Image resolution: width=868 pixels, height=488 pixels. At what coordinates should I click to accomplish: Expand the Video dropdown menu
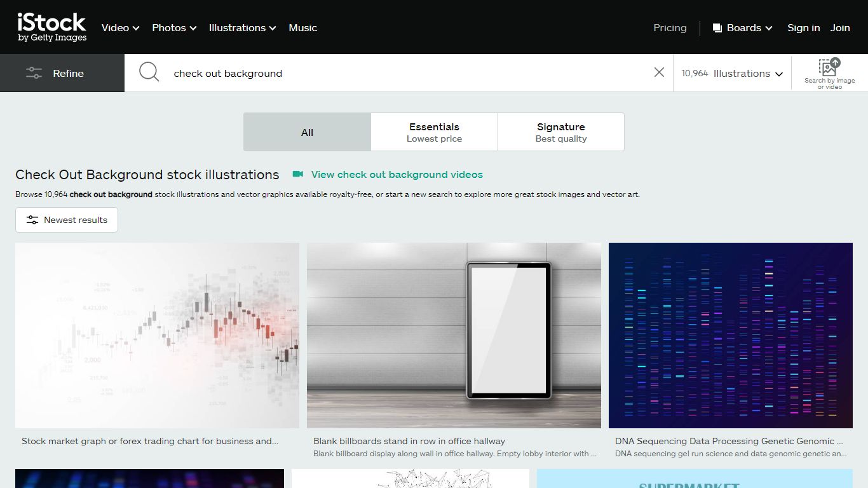tap(119, 28)
